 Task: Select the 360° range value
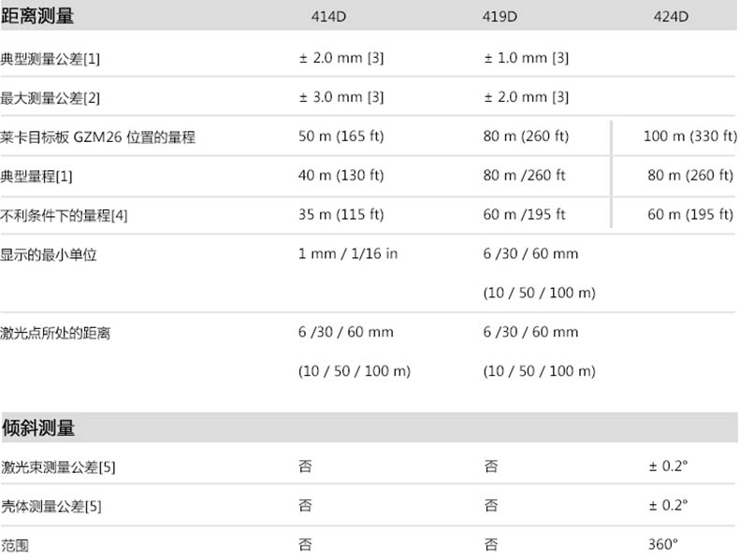click(663, 543)
